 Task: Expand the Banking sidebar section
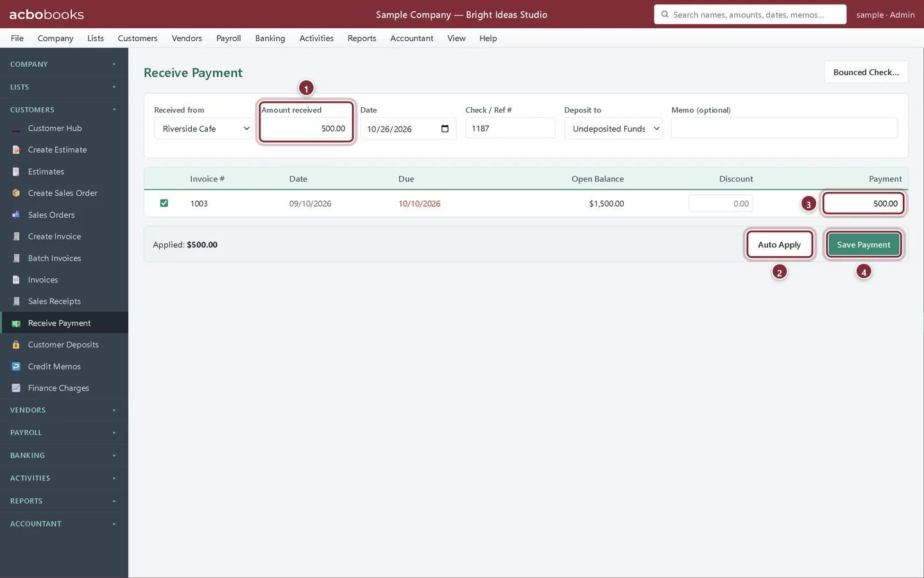(64, 455)
